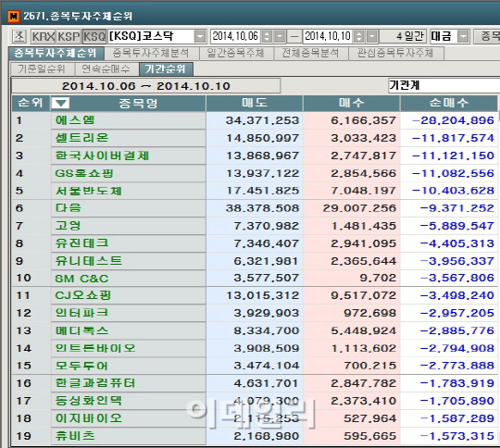Viewport: 500px width, 448px height.
Task: Select stock SM C&C
Action: tap(81, 279)
